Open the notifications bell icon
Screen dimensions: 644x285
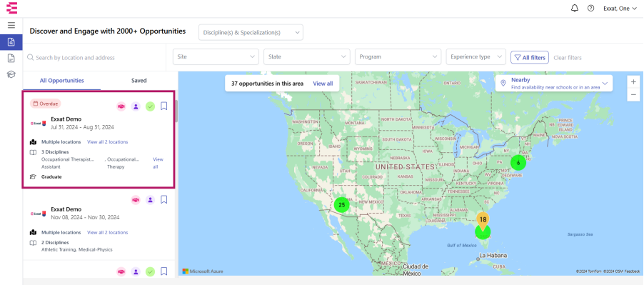[x=575, y=8]
